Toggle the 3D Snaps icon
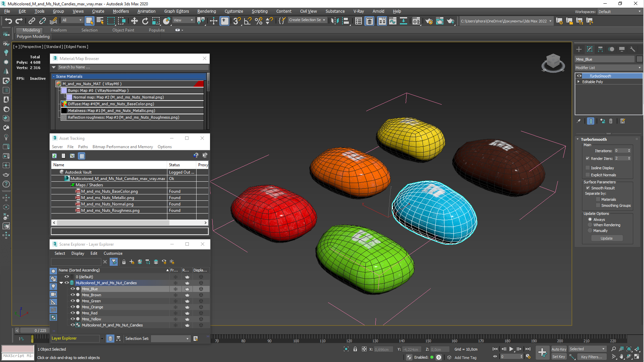644x362 pixels. point(237,21)
